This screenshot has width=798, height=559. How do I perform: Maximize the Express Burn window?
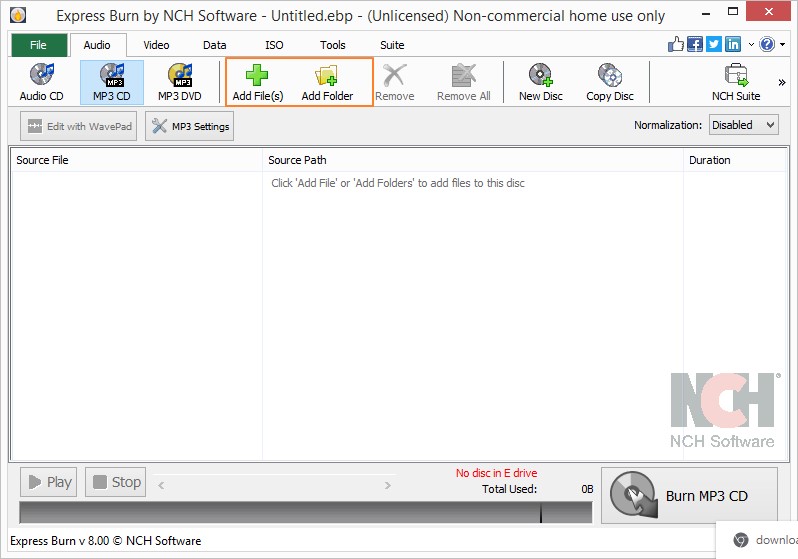733,12
